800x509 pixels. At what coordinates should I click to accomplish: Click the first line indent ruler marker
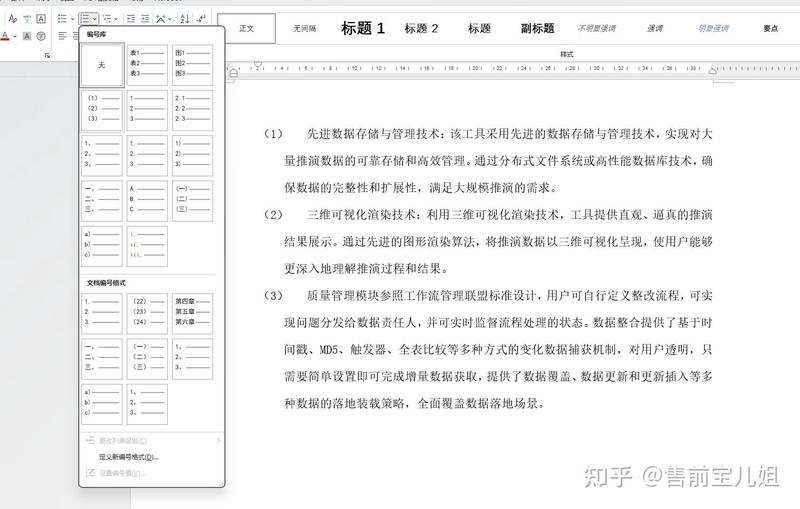click(258, 65)
